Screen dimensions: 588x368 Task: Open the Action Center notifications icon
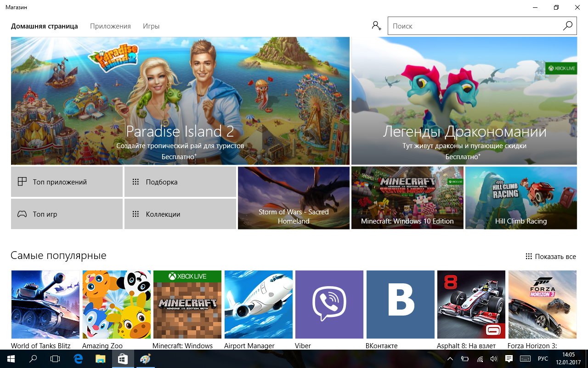[509, 359]
